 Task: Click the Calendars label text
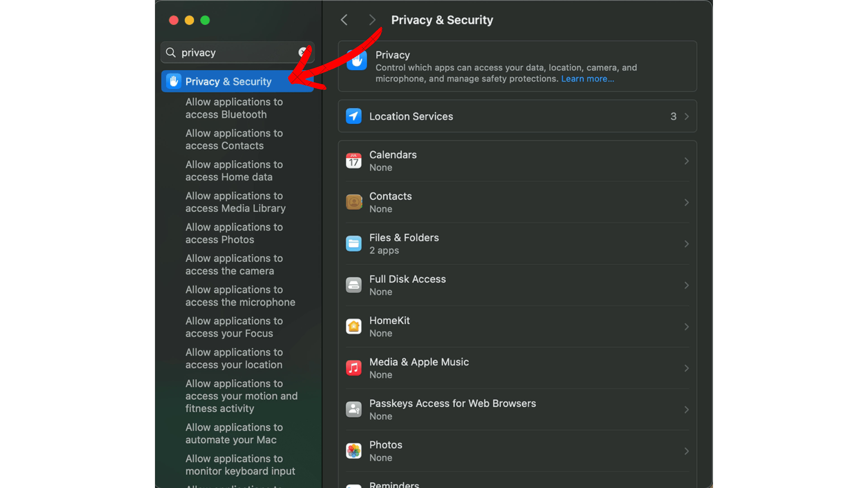(393, 155)
